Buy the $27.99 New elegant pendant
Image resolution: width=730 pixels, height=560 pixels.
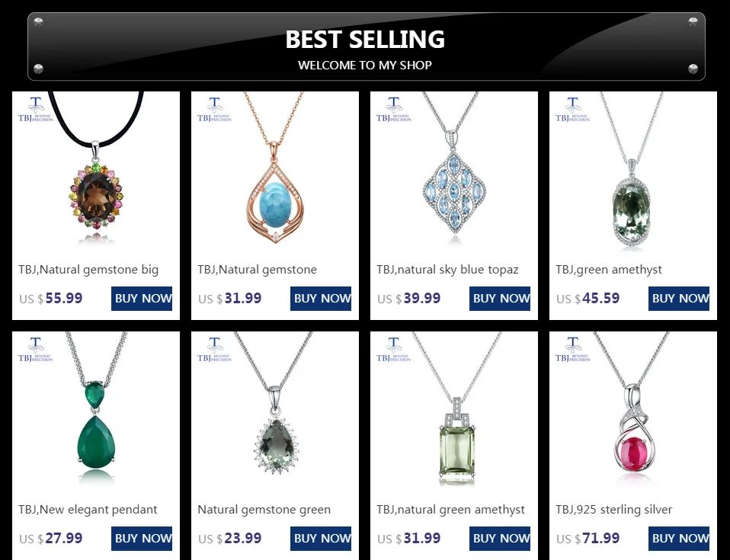click(142, 539)
